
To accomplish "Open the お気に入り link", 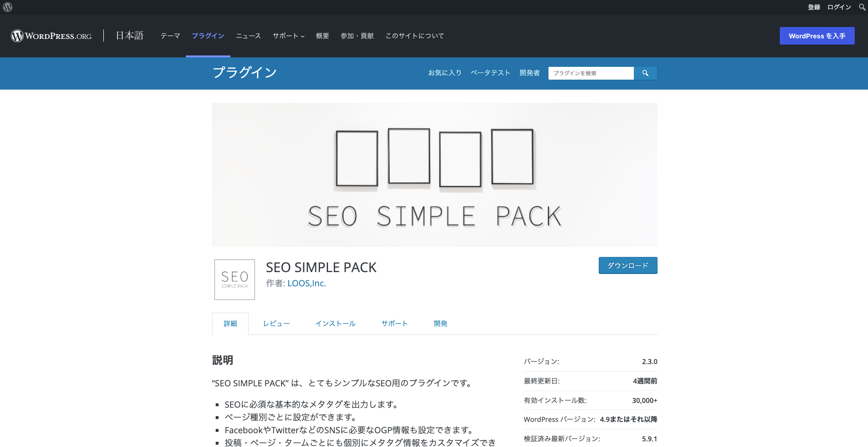I will click(x=445, y=73).
